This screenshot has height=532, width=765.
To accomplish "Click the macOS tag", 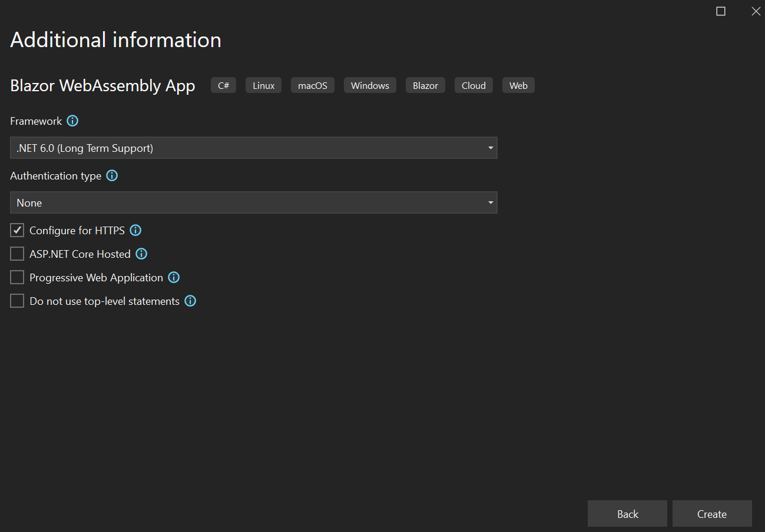I will [x=313, y=85].
